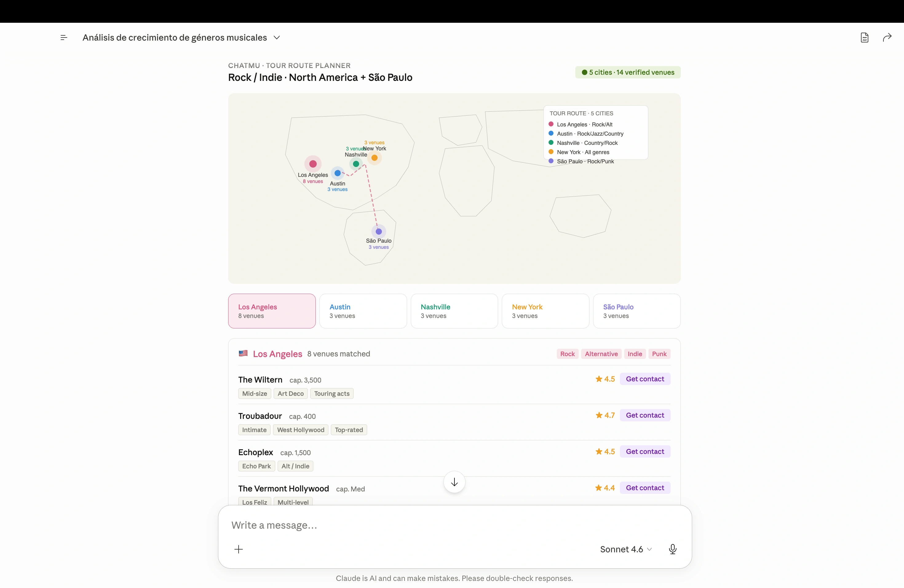
Task: Click the share arrow icon
Action: click(887, 38)
